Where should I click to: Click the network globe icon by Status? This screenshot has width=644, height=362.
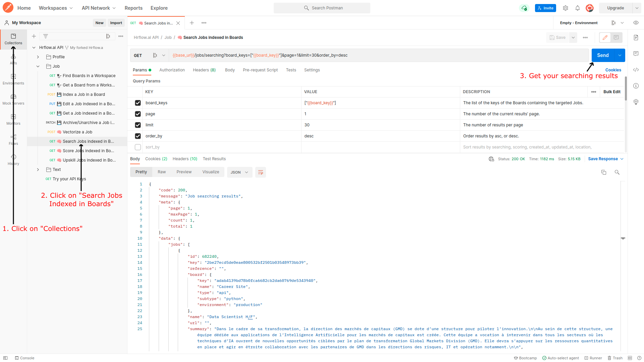pos(491,159)
